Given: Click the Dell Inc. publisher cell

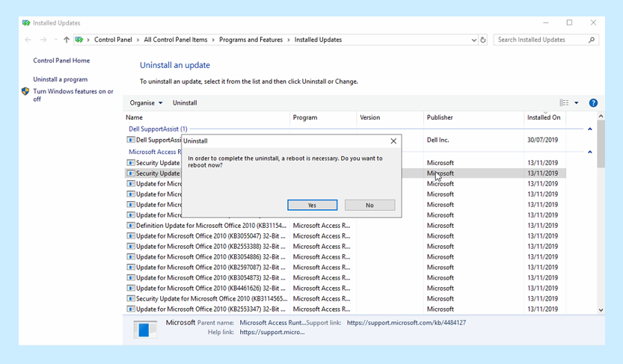Looking at the screenshot, I should (x=438, y=140).
